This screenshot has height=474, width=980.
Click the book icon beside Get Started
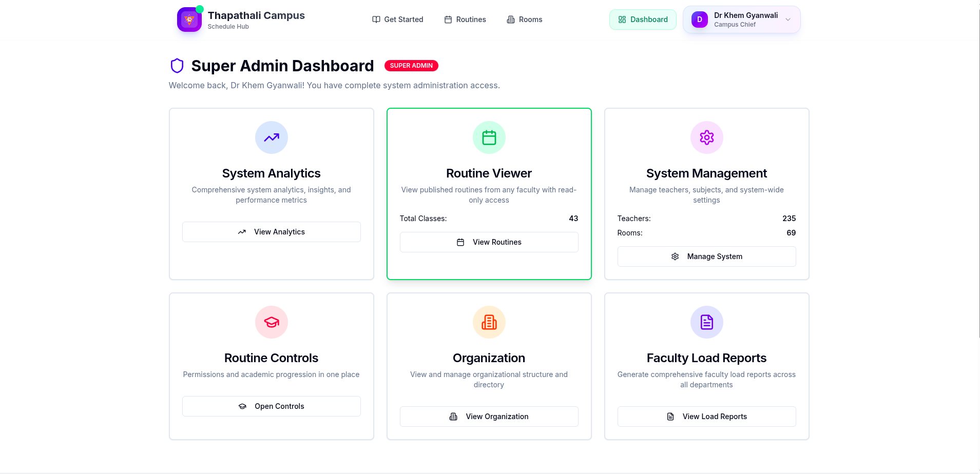[376, 19]
